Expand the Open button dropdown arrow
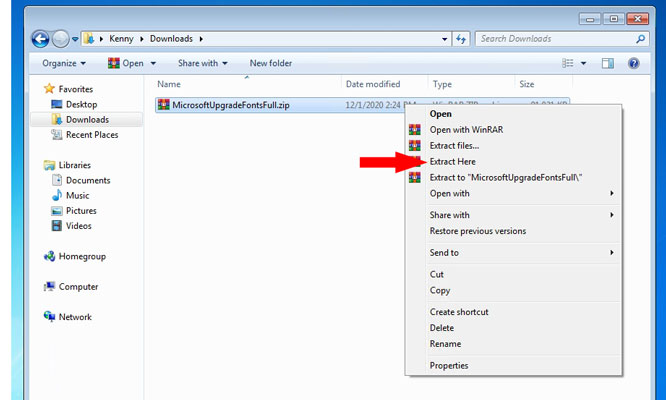 click(x=153, y=63)
